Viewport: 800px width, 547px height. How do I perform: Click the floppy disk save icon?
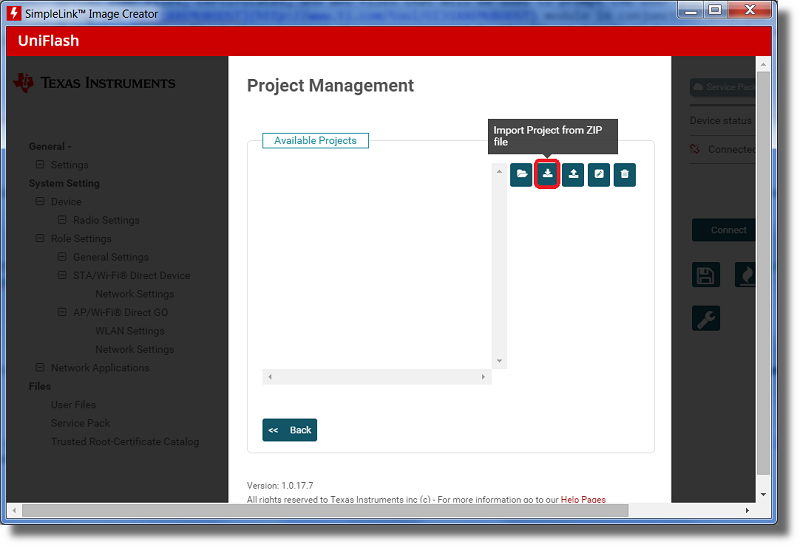pyautogui.click(x=706, y=276)
